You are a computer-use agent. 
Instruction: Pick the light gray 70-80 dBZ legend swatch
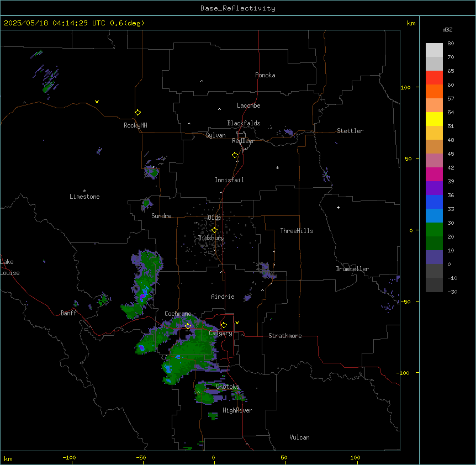click(x=434, y=50)
